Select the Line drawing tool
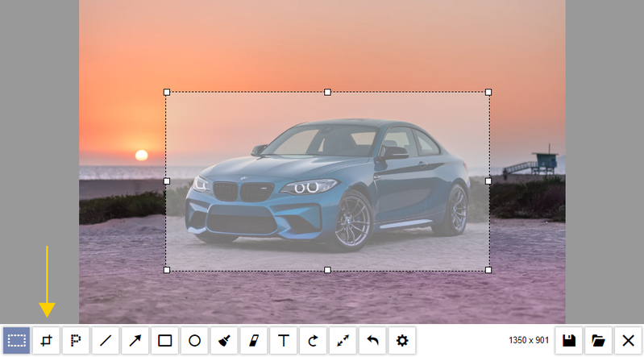Viewport: 644px width, 357px height. point(106,341)
